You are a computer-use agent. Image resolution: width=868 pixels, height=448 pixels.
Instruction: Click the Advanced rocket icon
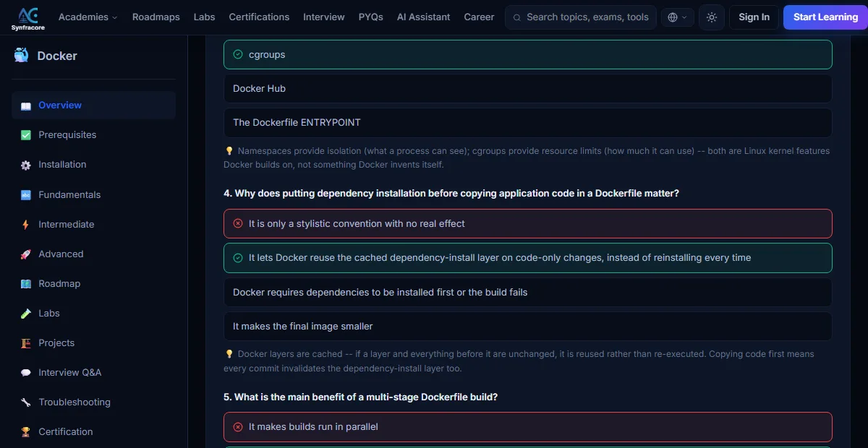pos(26,254)
